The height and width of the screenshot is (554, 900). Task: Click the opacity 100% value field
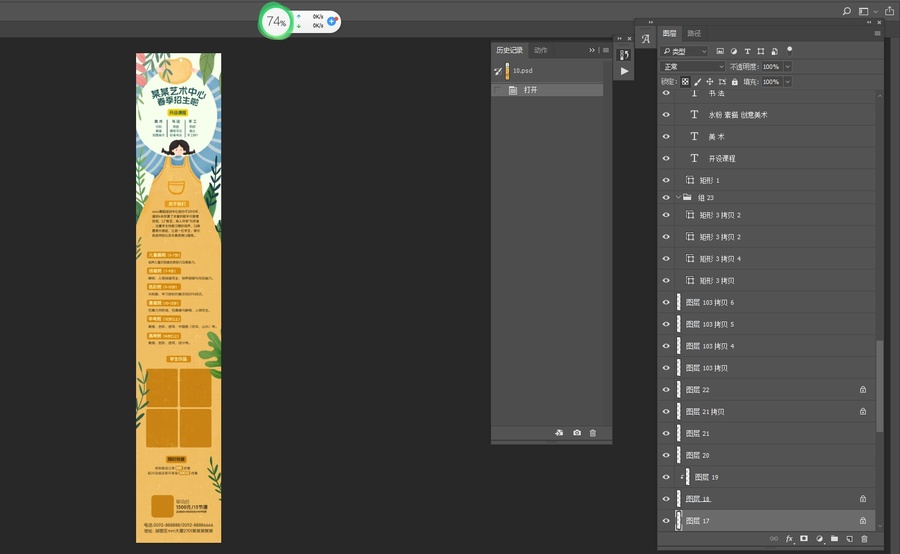pos(771,67)
